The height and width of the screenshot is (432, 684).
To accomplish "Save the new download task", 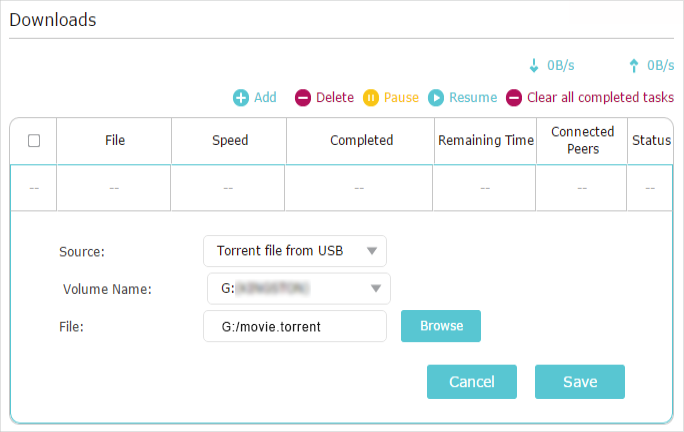I will (x=580, y=382).
